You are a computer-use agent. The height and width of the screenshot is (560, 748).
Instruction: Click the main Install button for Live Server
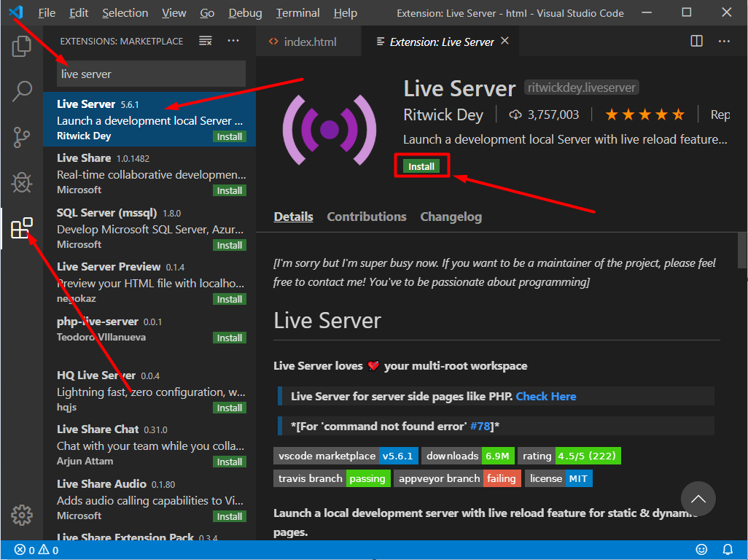pos(421,166)
